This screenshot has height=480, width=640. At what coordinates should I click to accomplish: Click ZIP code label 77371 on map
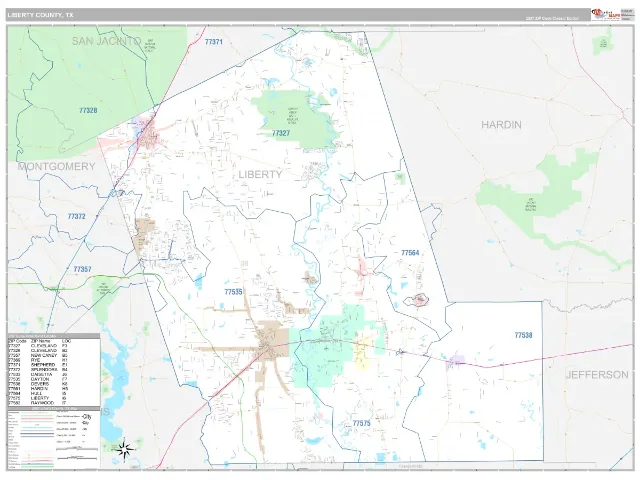[214, 42]
